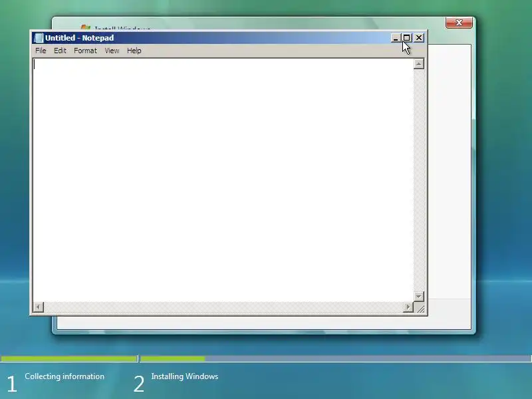
Task: Close the Install Windows dialog behind Notepad
Action: click(459, 23)
